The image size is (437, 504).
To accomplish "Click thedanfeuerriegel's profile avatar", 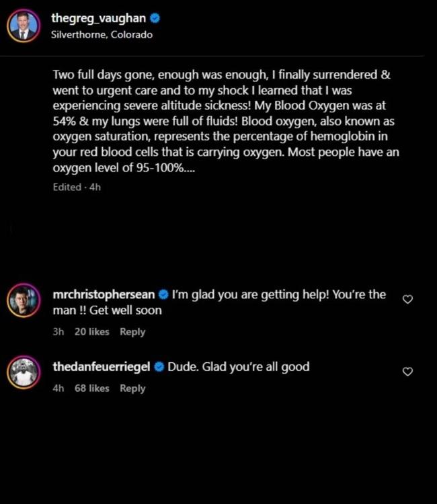I will point(23,373).
